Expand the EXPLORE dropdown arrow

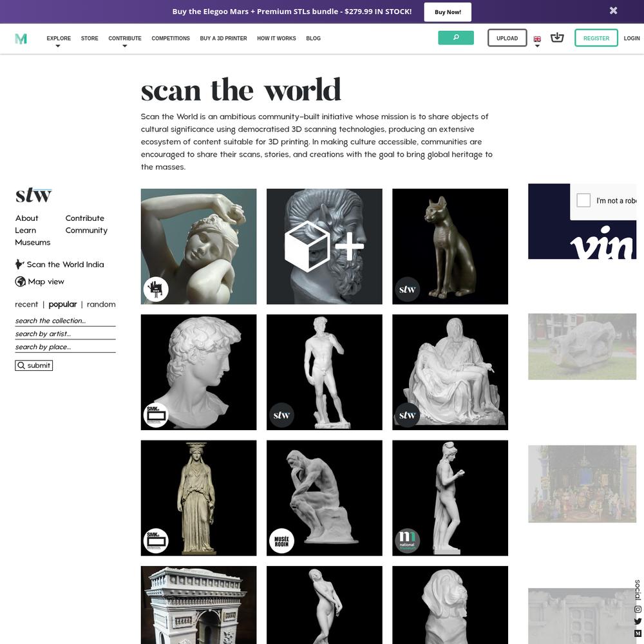[58, 46]
